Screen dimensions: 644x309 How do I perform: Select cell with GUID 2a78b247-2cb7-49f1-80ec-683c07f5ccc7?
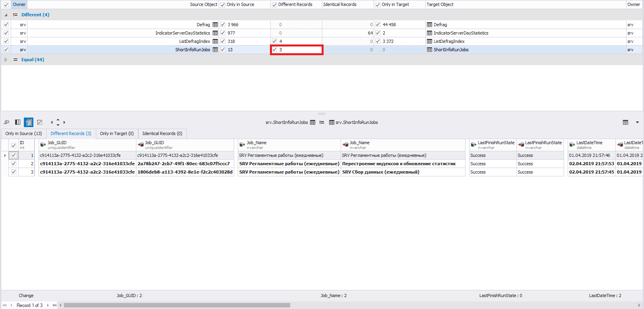[185, 164]
